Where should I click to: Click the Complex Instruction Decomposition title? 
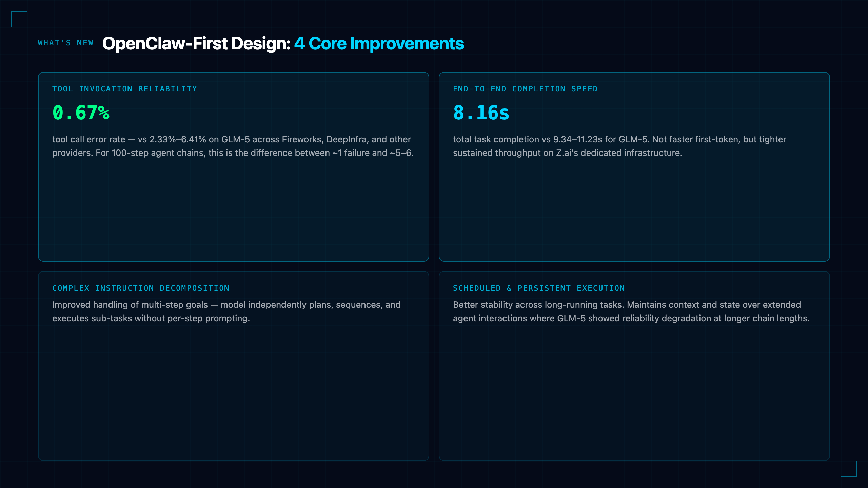141,288
